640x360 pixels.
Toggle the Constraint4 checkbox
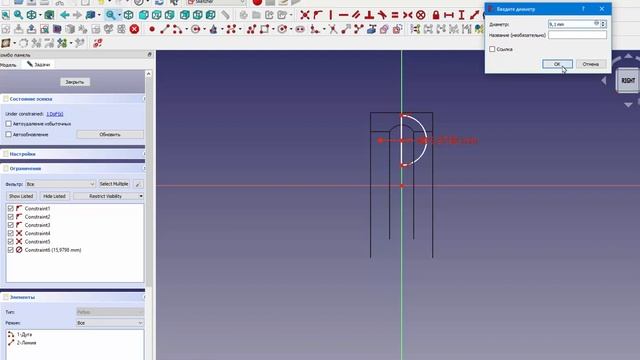[x=11, y=233]
